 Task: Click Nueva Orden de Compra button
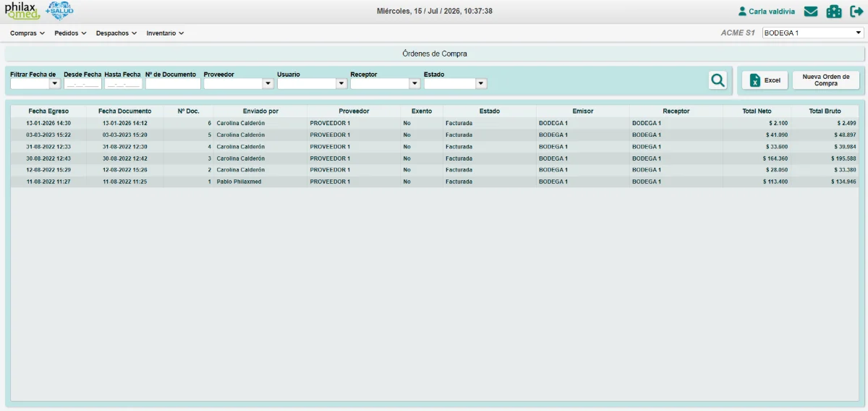click(826, 80)
